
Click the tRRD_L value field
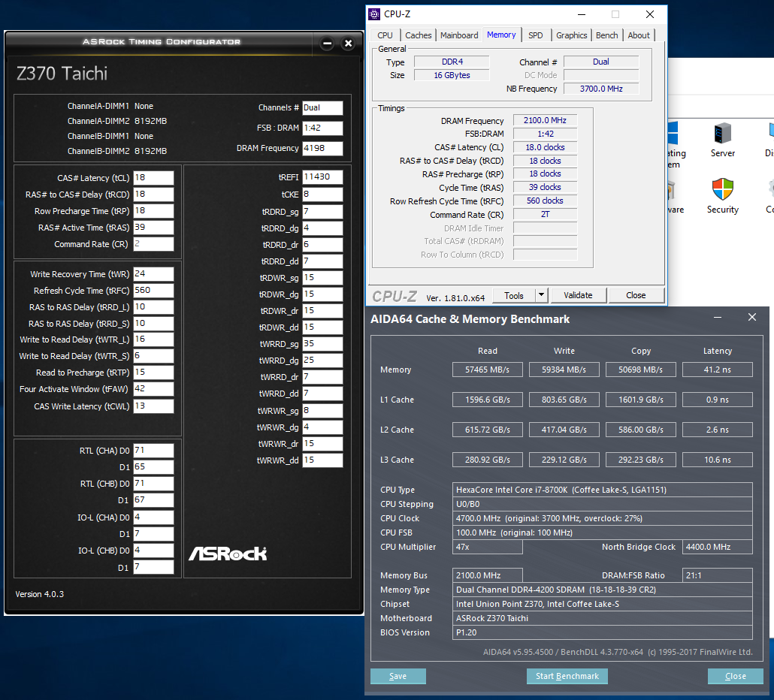pos(153,307)
